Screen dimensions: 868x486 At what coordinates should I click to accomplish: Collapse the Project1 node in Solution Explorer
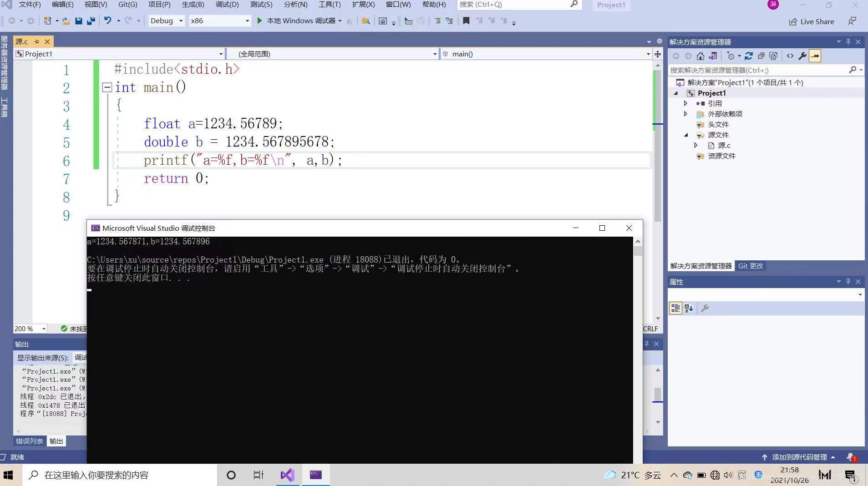pos(676,93)
